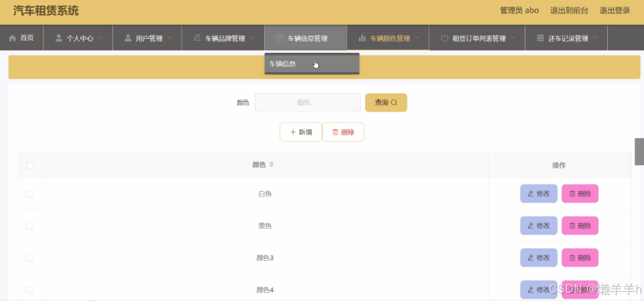The width and height of the screenshot is (644, 301).
Task: Click the pencil icon in 黑色 row
Action: click(530, 226)
